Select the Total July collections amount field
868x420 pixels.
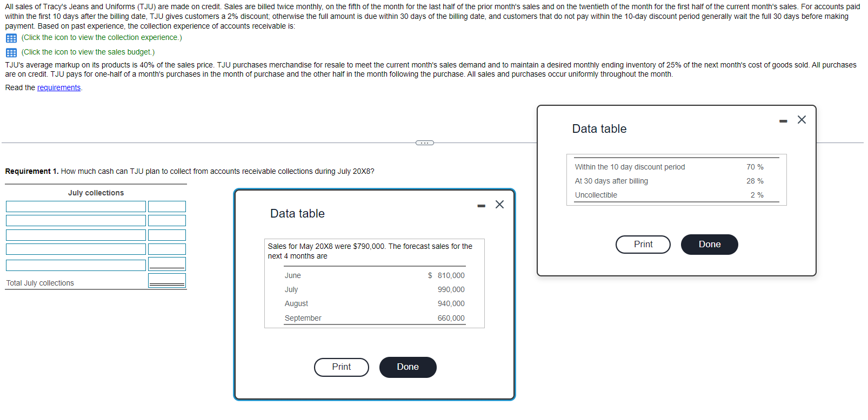coord(167,281)
